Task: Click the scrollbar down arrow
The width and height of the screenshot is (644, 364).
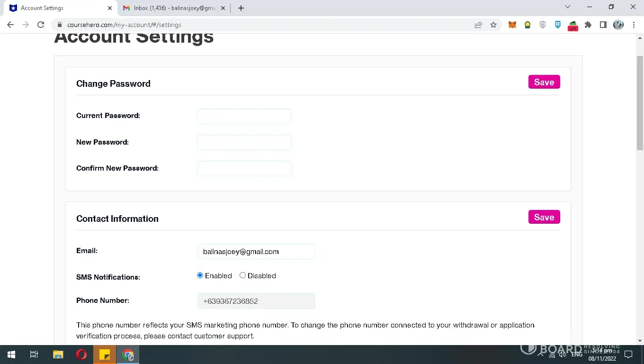Action: click(640, 341)
